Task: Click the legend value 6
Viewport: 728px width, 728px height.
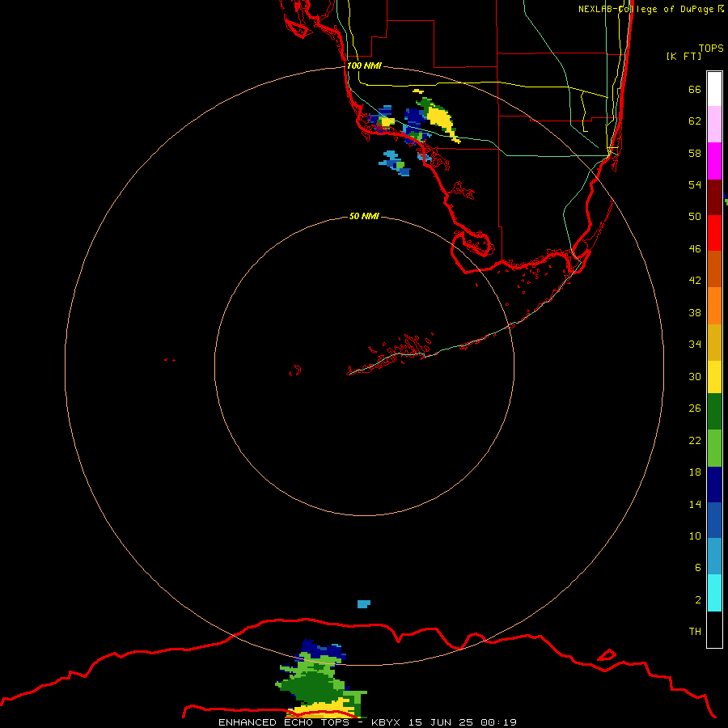Action: (x=697, y=567)
